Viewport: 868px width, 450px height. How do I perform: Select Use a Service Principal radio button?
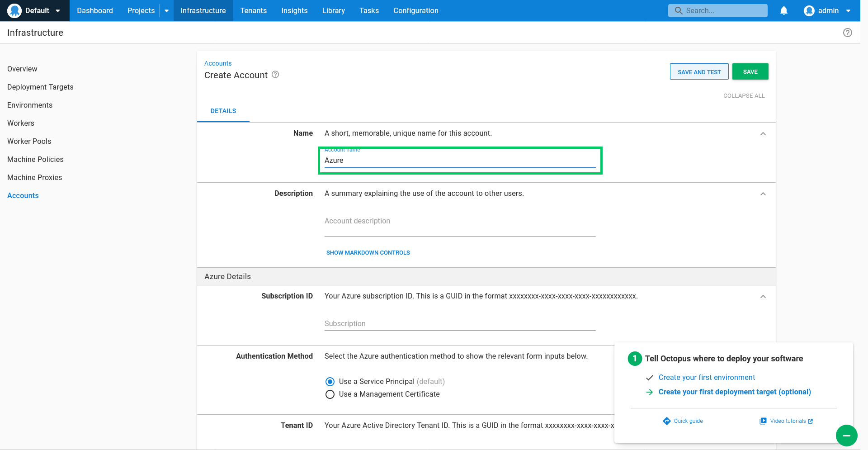[330, 382]
